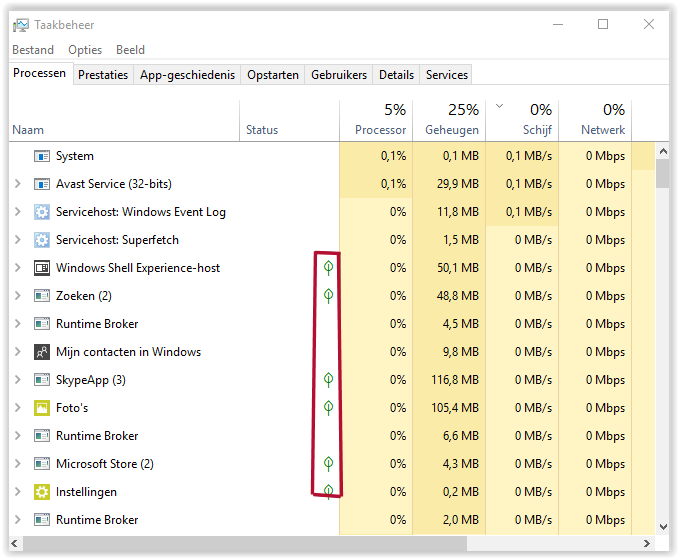Click the Servicehost: Superfetch gear icon
The image size is (679, 559).
click(x=42, y=240)
